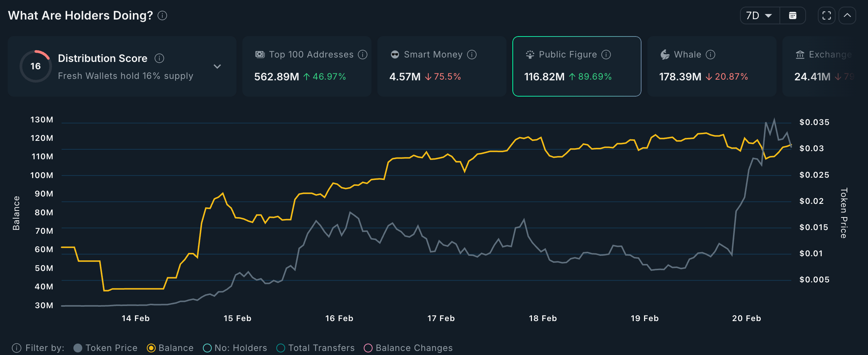Click the Public Figure icon
The height and width of the screenshot is (355, 868).
[530, 54]
